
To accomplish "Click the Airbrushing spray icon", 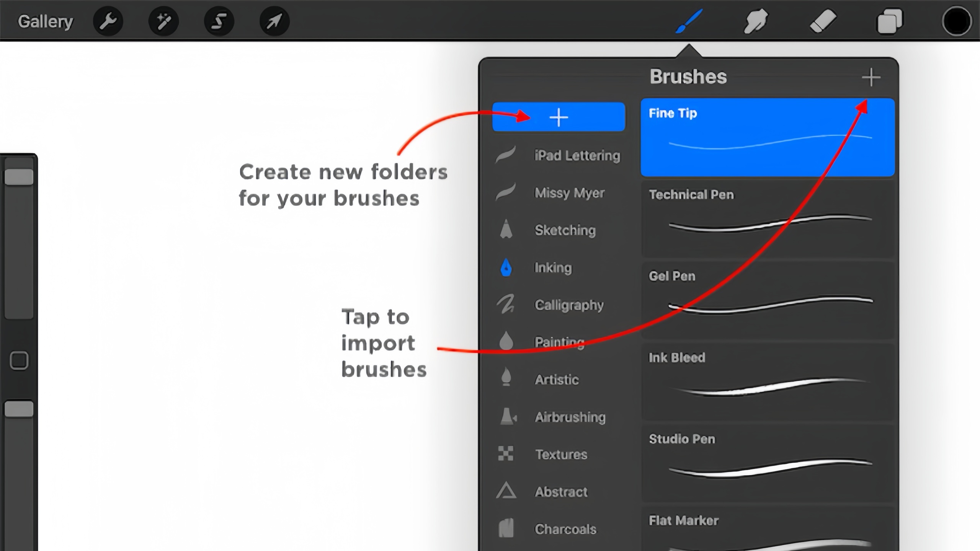I will 508,416.
